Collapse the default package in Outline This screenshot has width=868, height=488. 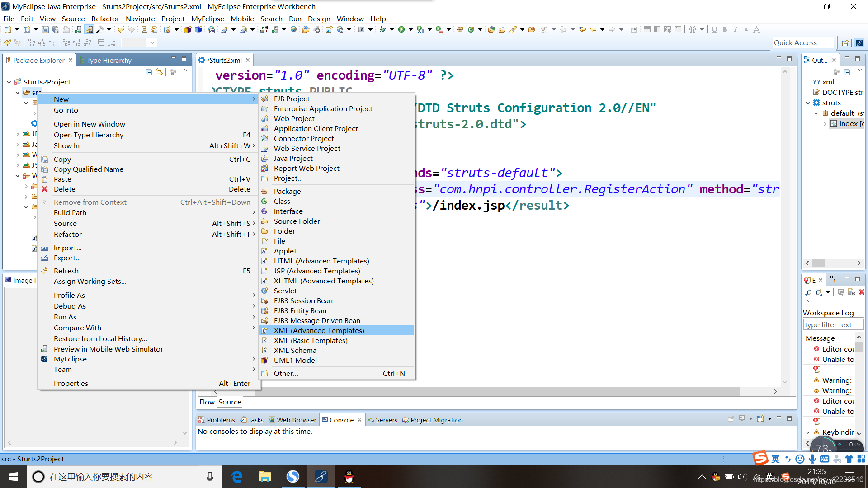[816, 113]
